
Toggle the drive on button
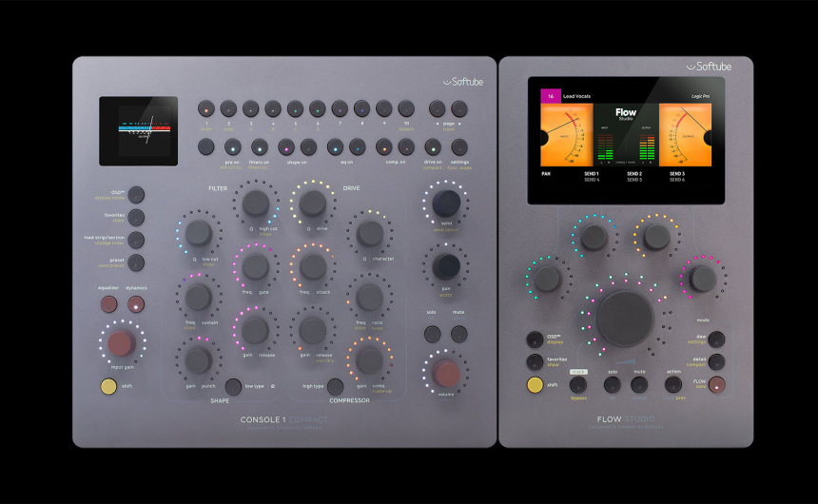click(433, 147)
